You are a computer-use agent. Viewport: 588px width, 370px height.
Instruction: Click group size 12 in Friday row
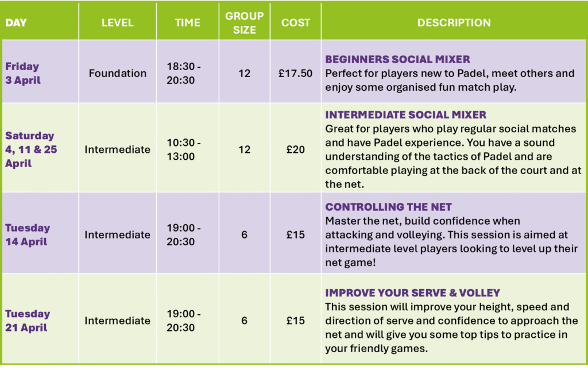pyautogui.click(x=244, y=73)
